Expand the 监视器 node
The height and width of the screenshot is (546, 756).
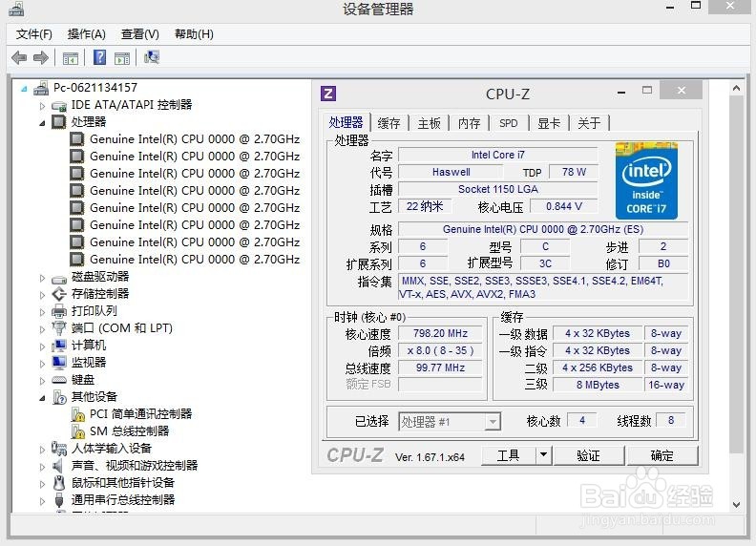(x=42, y=364)
